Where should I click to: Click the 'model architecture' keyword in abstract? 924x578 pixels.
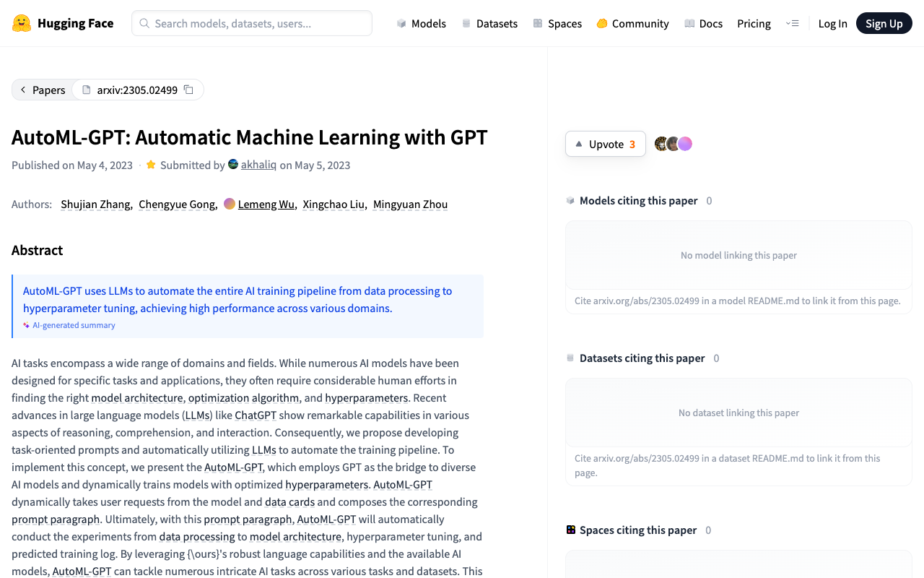click(x=137, y=397)
